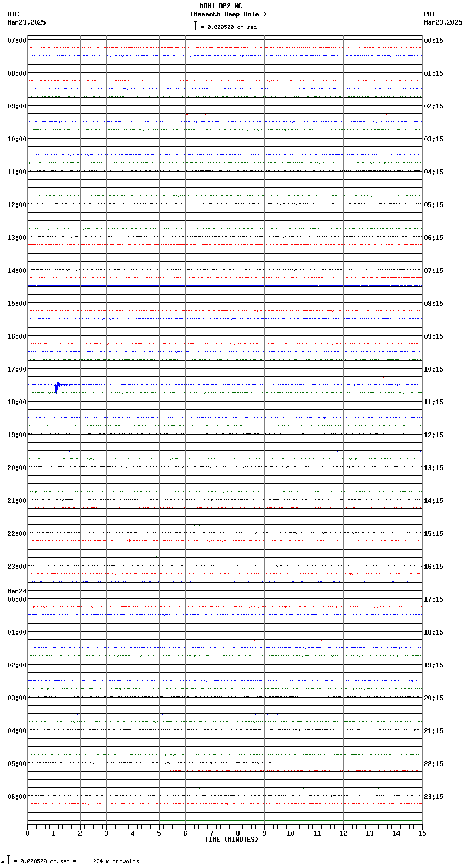
Task: Click the PDT label at top right
Action: (x=429, y=14)
